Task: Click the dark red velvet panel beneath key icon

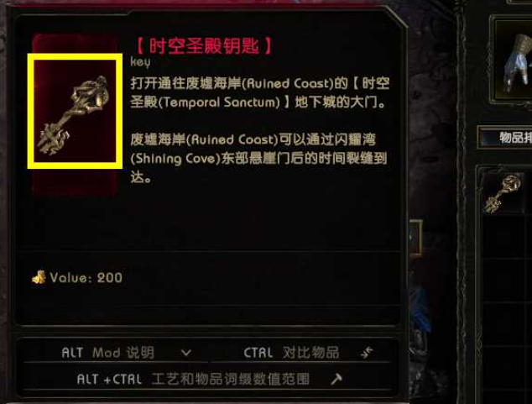Action: click(75, 182)
